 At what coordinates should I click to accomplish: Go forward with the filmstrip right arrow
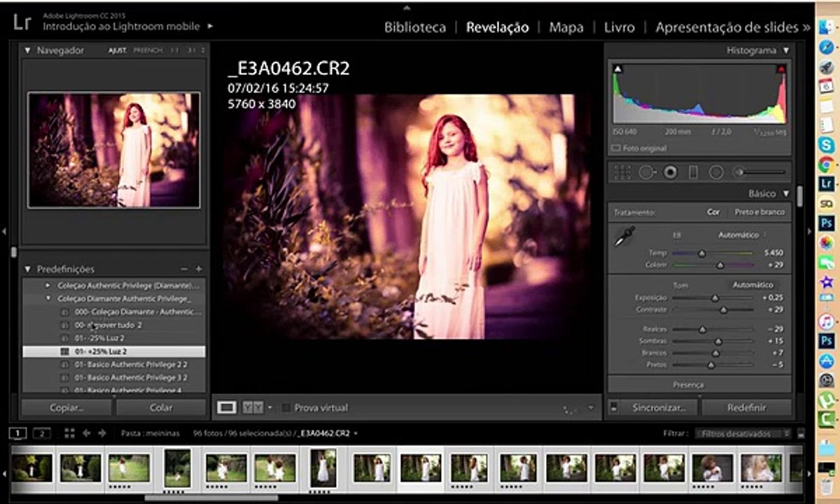point(102,433)
